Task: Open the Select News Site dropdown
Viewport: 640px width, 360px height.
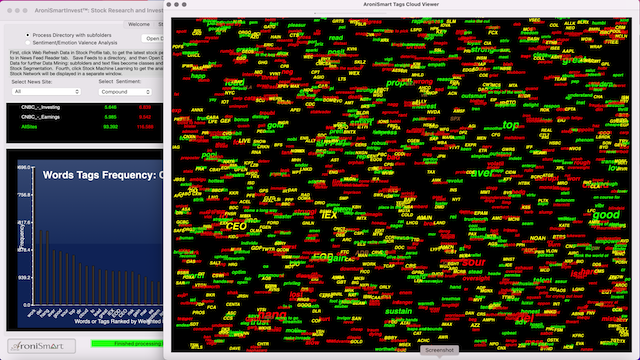Action: [x=46, y=92]
